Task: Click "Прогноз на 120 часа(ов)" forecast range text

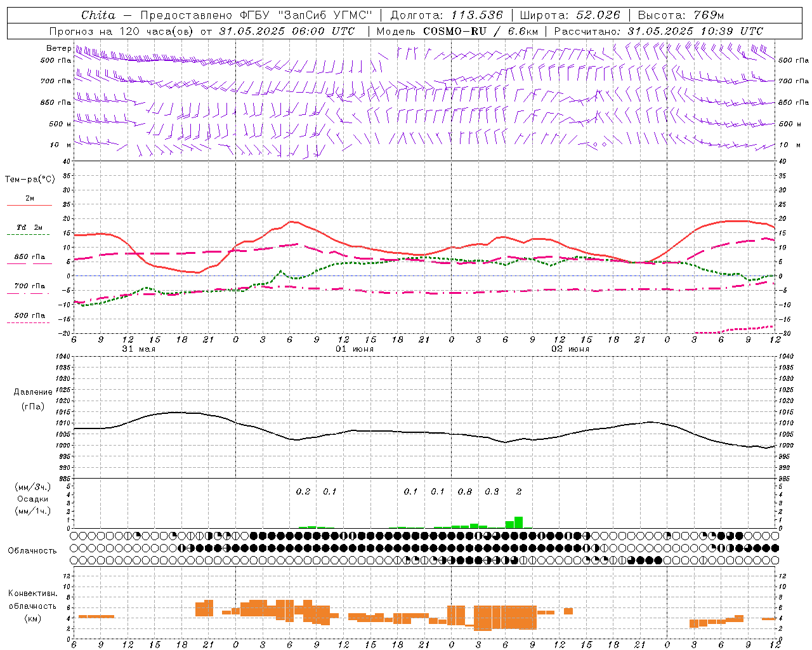Action: (122, 31)
